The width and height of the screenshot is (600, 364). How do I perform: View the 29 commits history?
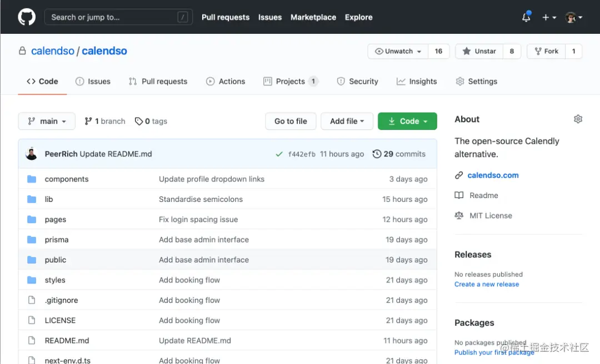(399, 154)
